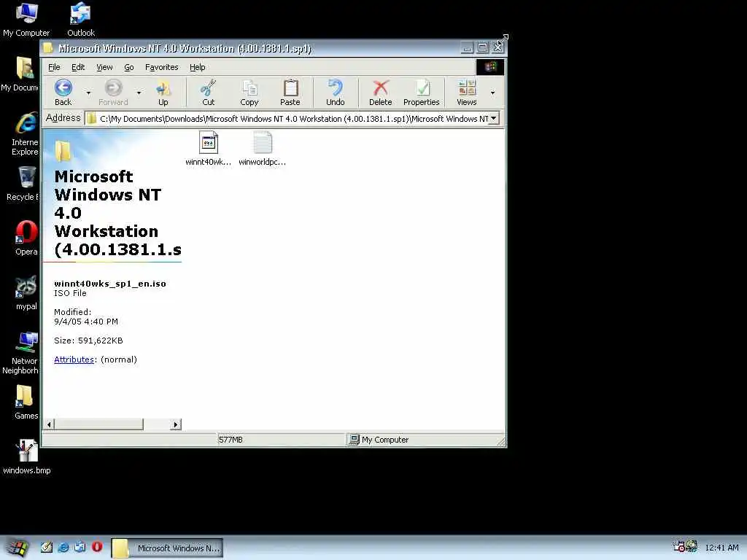Open Properties from the toolbar
747x560 pixels.
point(421,93)
